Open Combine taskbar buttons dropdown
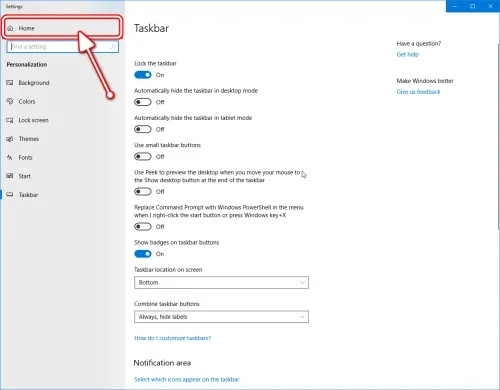The image size is (500, 390). pos(221,317)
